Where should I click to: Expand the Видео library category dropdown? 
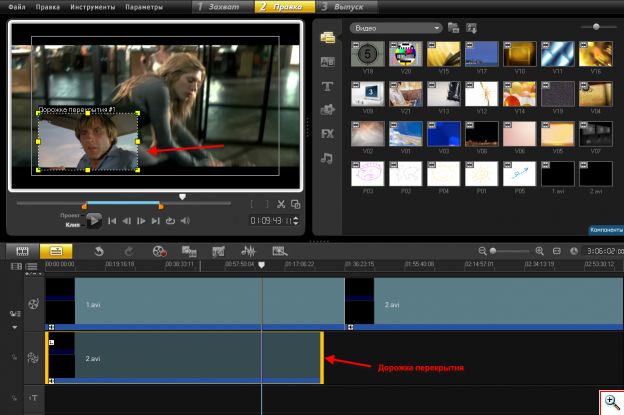pyautogui.click(x=396, y=28)
